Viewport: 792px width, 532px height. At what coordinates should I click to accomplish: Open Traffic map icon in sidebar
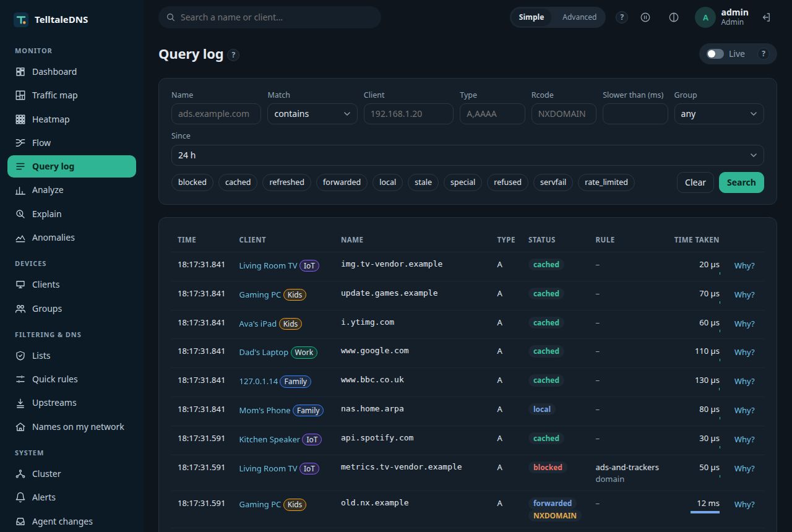[x=20, y=95]
